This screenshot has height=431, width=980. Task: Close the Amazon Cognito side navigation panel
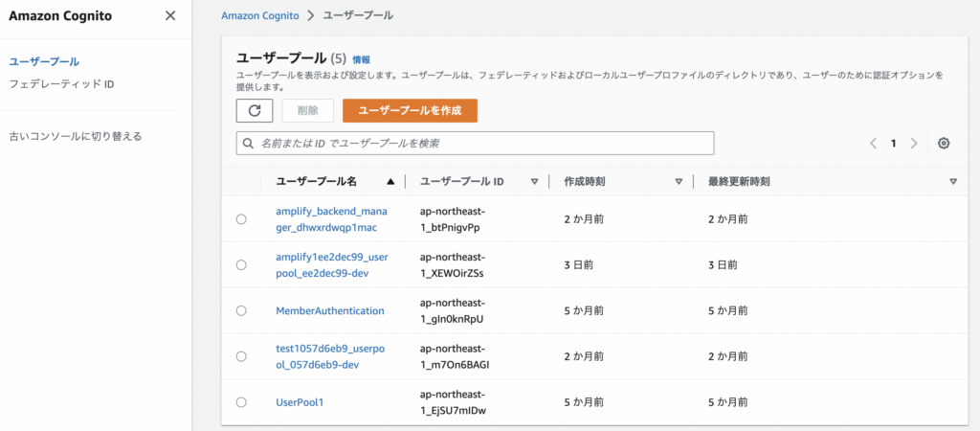(x=170, y=16)
